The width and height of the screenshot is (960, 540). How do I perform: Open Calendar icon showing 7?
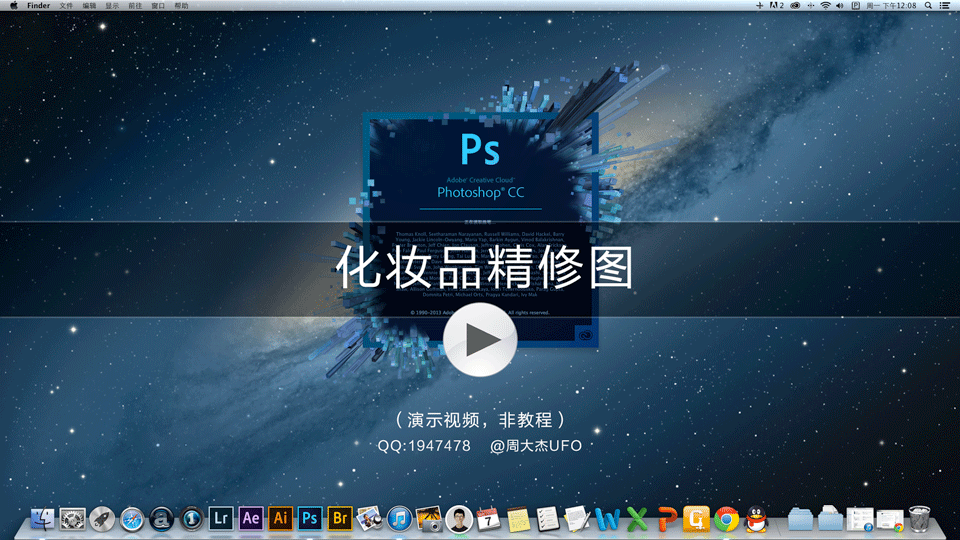tap(489, 519)
